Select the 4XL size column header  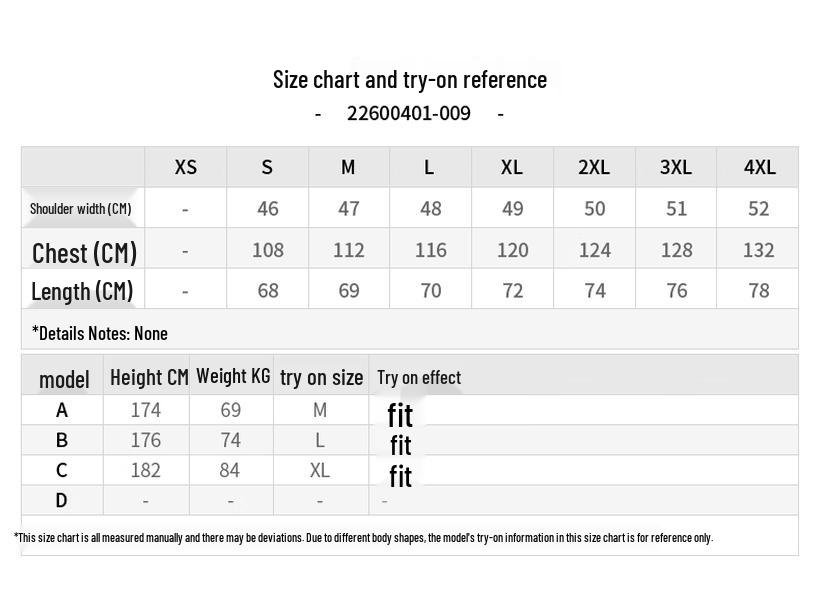click(759, 167)
